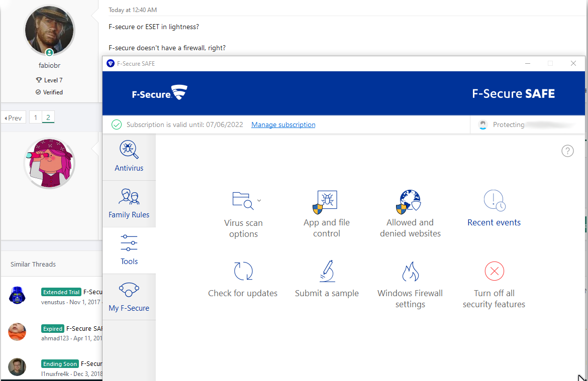This screenshot has height=381, width=588.
Task: Click the post timestamp Today at 12:40 AM
Action: coord(133,10)
